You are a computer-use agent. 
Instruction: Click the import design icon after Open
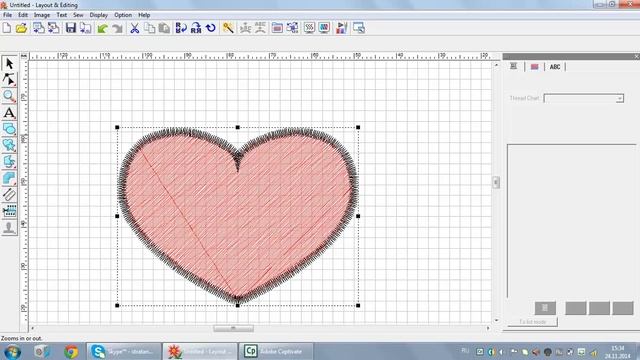click(39, 28)
